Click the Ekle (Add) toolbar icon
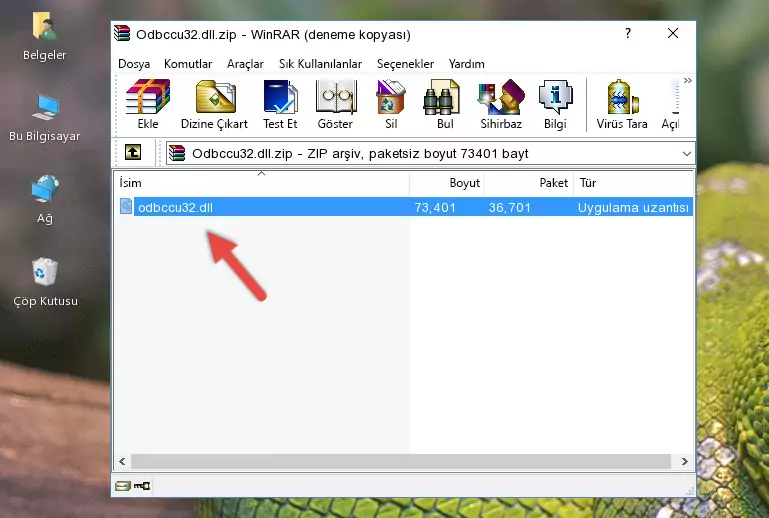Image resolution: width=769 pixels, height=518 pixels. [x=148, y=104]
